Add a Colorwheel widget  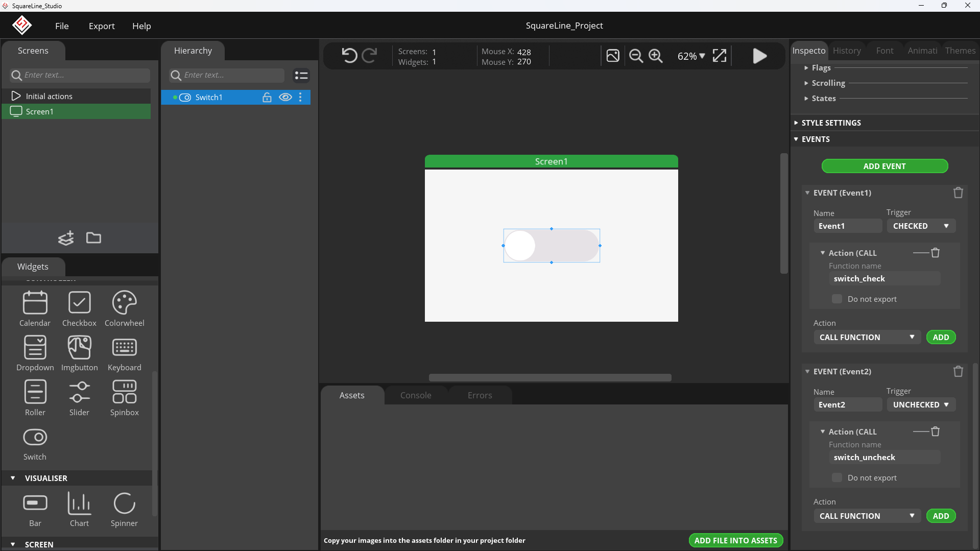click(x=124, y=309)
